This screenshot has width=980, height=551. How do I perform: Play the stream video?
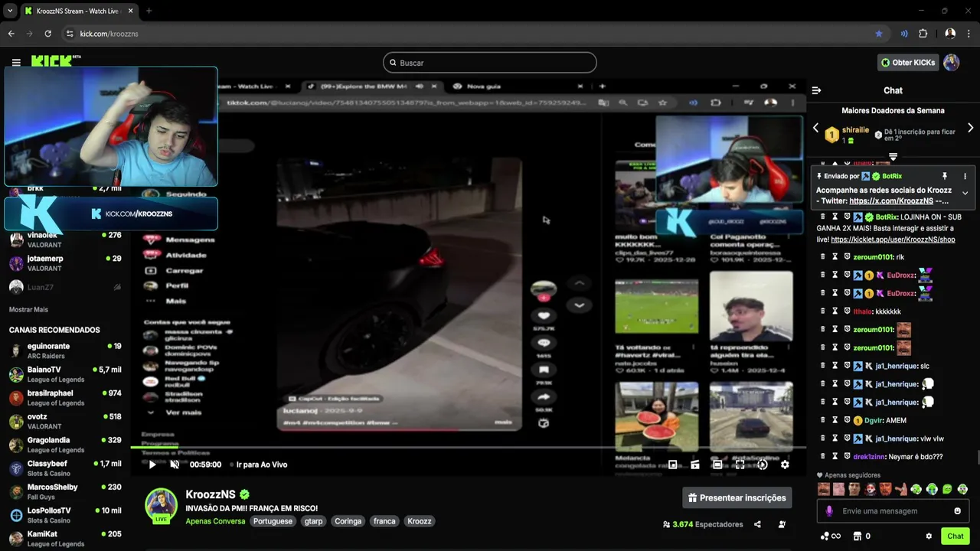click(152, 465)
